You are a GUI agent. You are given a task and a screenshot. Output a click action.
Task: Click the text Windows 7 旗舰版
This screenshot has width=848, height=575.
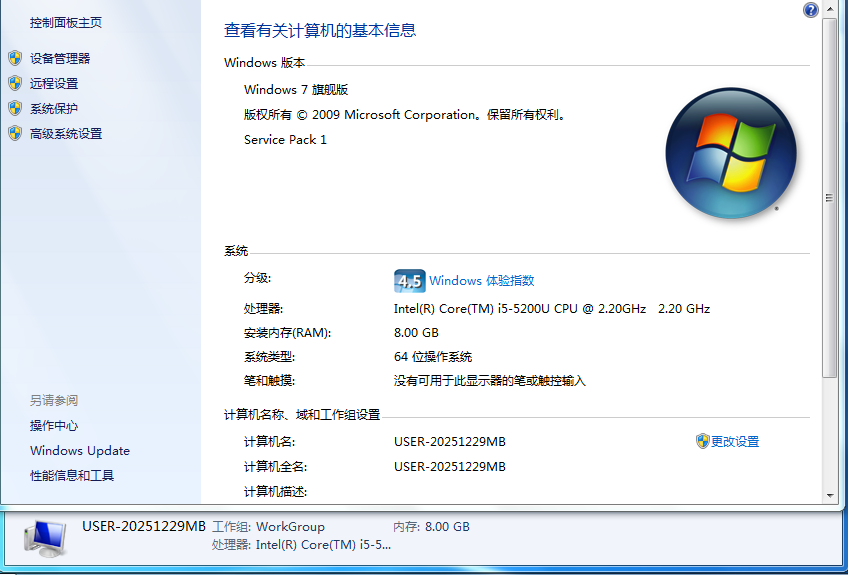tap(296, 90)
